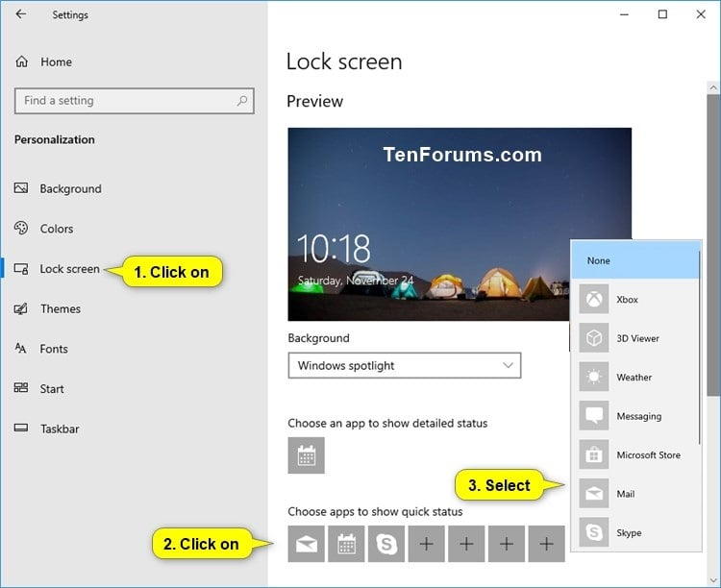Open the Fonts page
This screenshot has height=588, width=721.
tap(41, 349)
